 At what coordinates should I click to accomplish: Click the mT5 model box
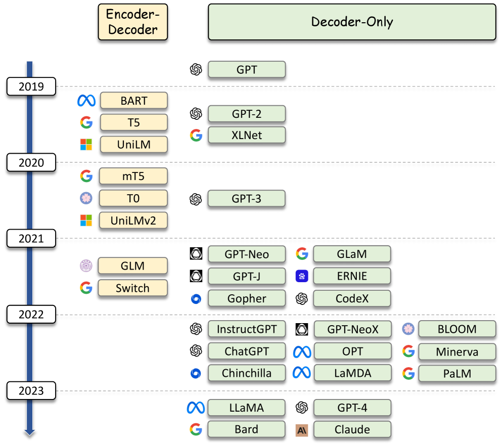[133, 176]
